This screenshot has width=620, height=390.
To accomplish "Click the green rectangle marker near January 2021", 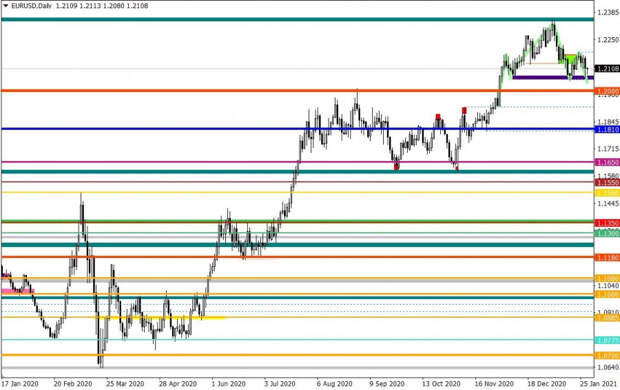I will coord(571,59).
